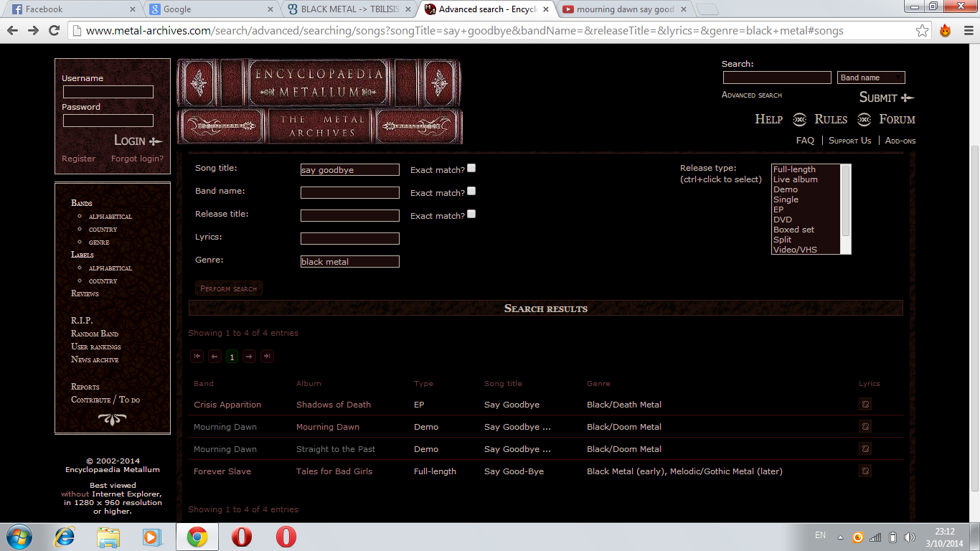Click the Lyrics search input field

coord(350,239)
